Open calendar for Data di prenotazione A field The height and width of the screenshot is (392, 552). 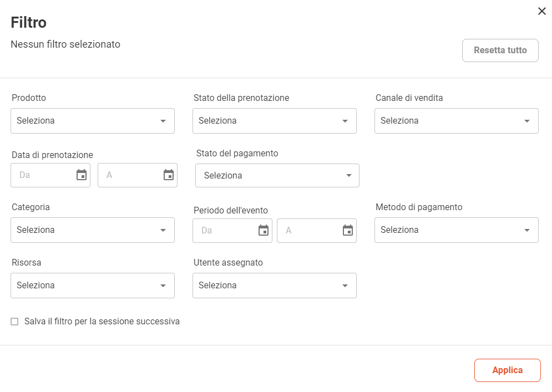pyautogui.click(x=169, y=175)
